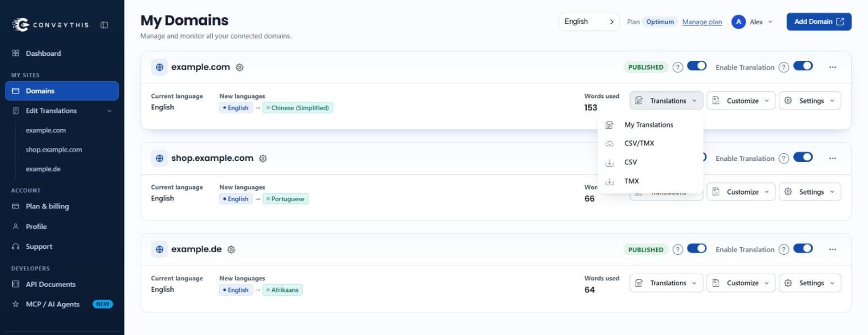Open the English language selector
The width and height of the screenshot is (868, 335).
pyautogui.click(x=589, y=22)
